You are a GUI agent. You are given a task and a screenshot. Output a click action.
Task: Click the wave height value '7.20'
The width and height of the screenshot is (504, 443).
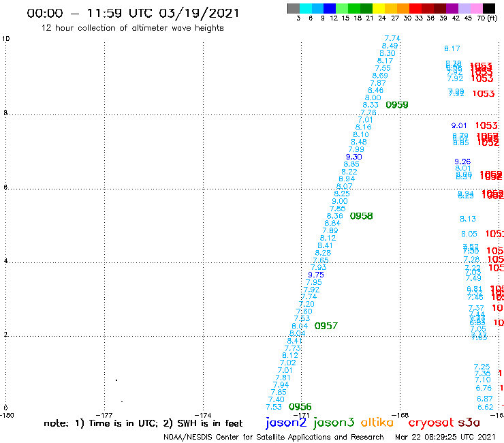306,304
